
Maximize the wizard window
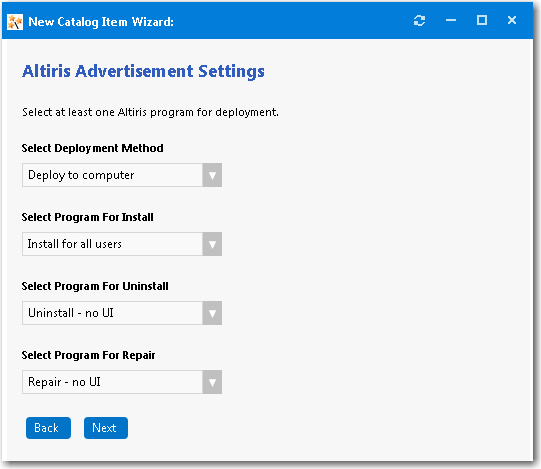pyautogui.click(x=482, y=20)
